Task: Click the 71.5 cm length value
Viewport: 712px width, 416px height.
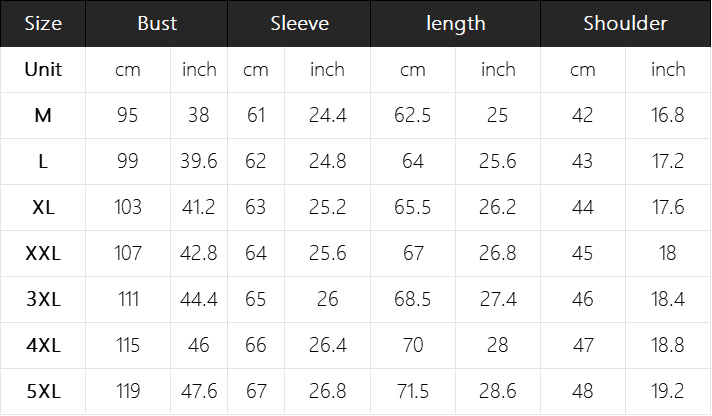Action: click(x=412, y=391)
